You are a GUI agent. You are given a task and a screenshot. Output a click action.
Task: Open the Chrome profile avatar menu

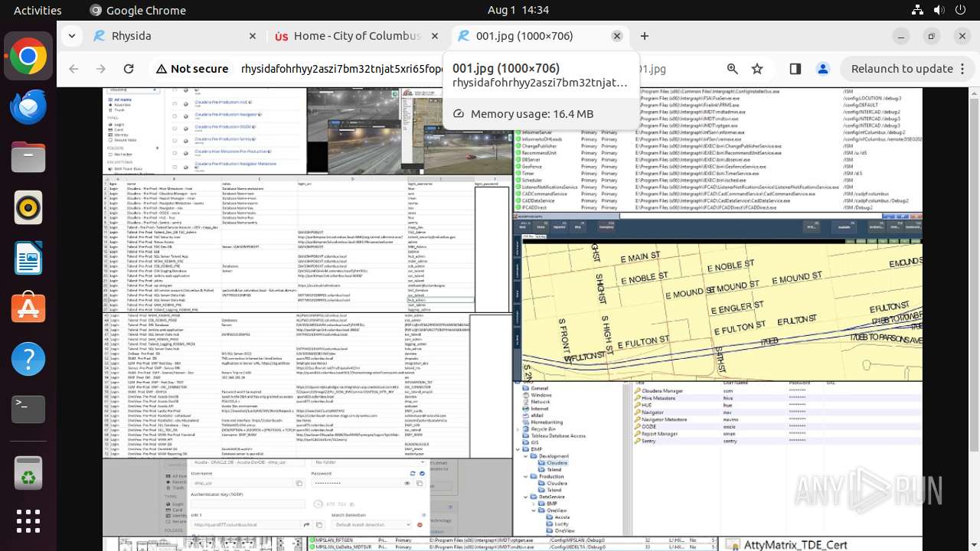pos(823,69)
